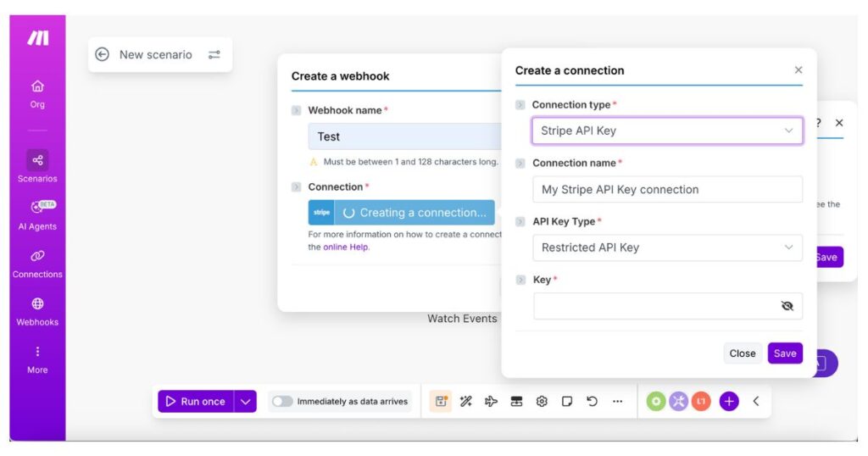Click the help question mark icon
The height and width of the screenshot is (456, 868).
click(818, 123)
